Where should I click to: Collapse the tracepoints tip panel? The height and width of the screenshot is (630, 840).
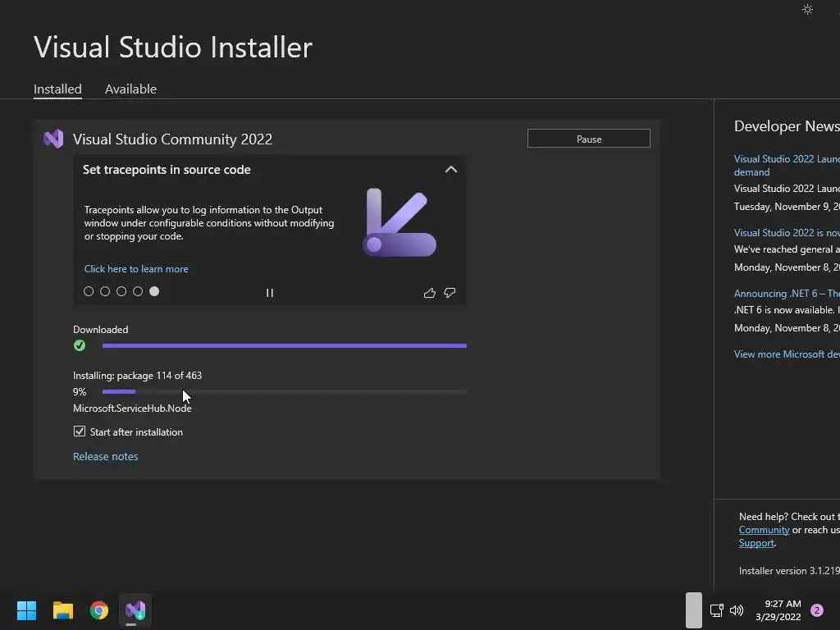[x=451, y=169]
